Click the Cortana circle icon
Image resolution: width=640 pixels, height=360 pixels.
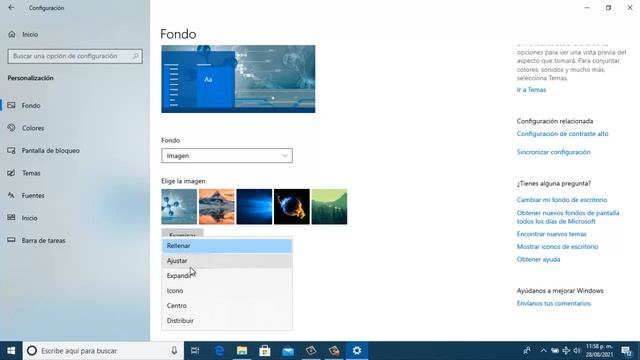click(32, 351)
